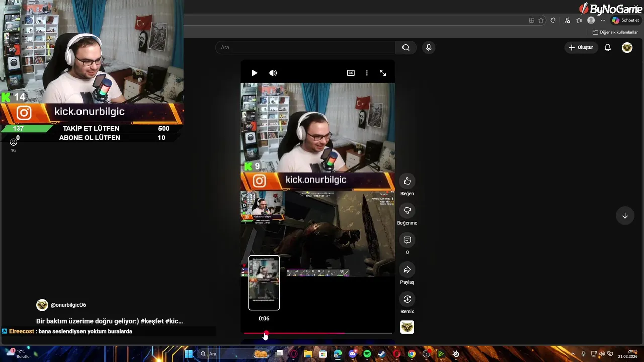Viewport: 644px width, 362px height.
Task: Click the system tray microphone icon
Action: click(583, 354)
